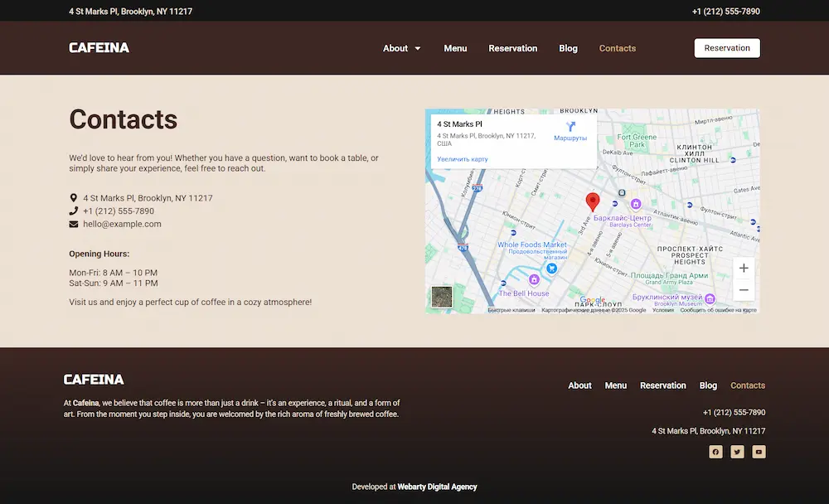Click 'Сообщить об ошибке на карте' link
Image resolution: width=829 pixels, height=504 pixels.
coord(719,310)
